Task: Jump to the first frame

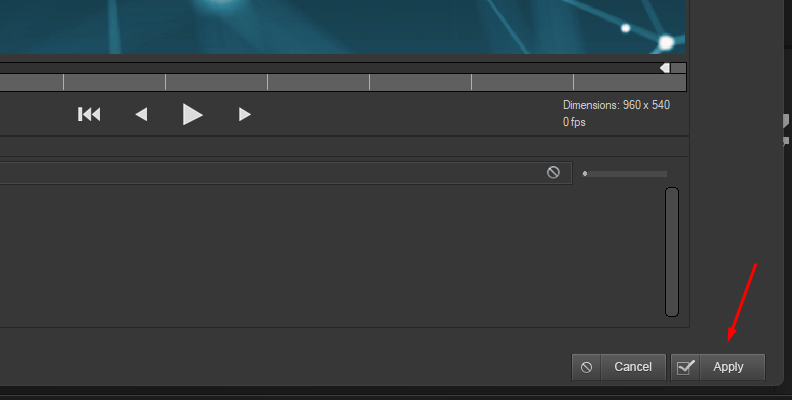Action: click(89, 114)
